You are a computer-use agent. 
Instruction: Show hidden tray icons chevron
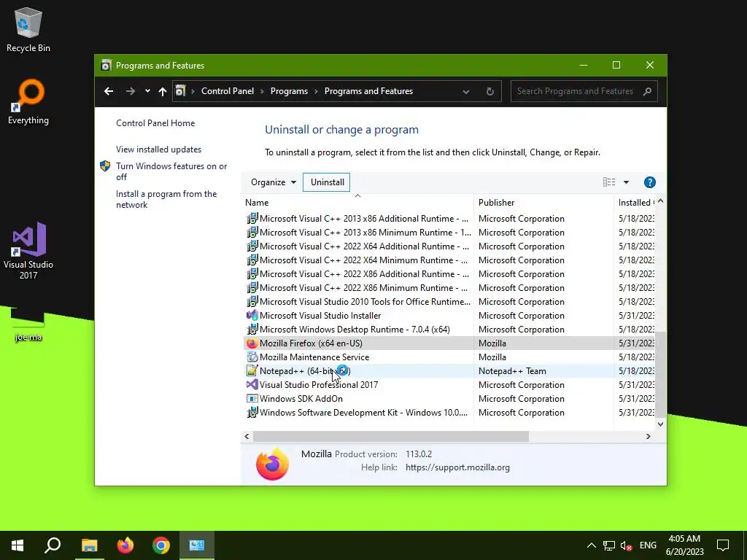coord(591,545)
